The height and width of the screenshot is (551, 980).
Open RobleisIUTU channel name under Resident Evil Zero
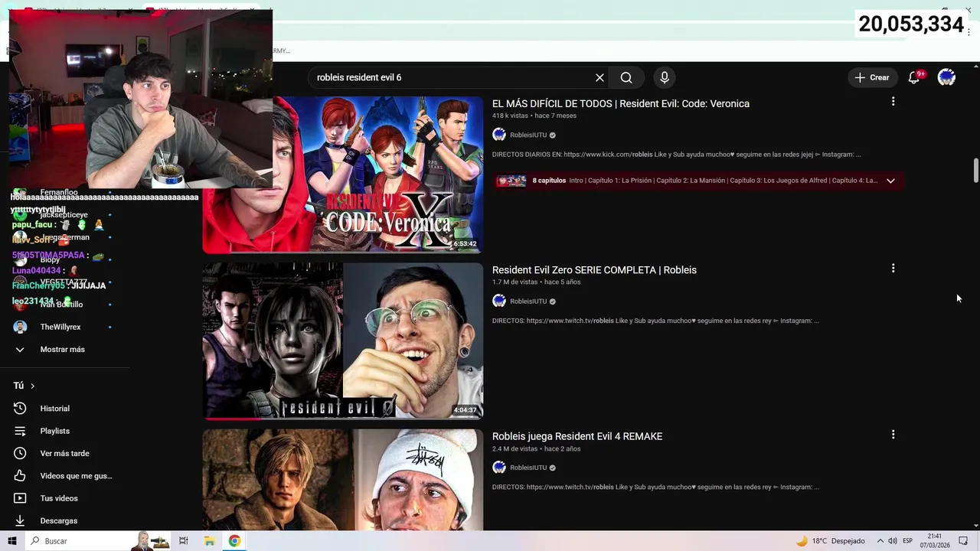528,302
